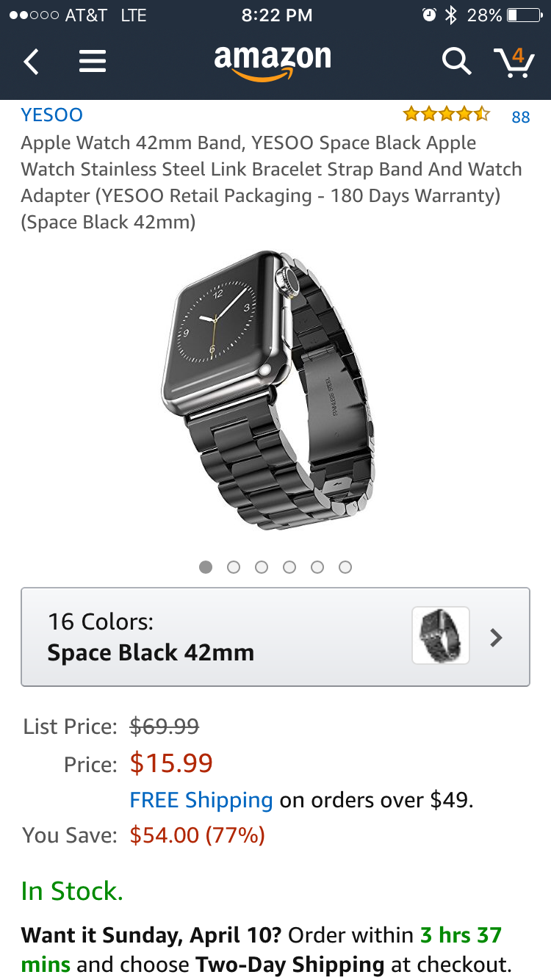The height and width of the screenshot is (980, 551).
Task: Open the hamburger menu
Action: coord(93,62)
